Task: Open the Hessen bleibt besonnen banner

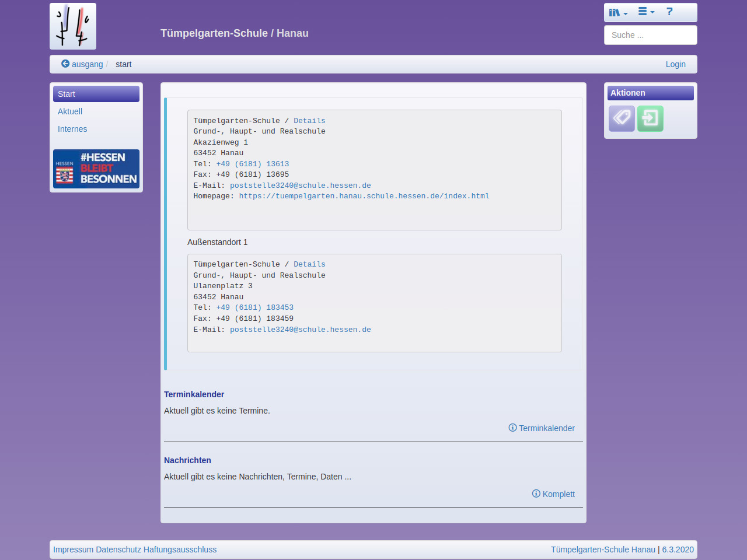Action: (x=96, y=169)
